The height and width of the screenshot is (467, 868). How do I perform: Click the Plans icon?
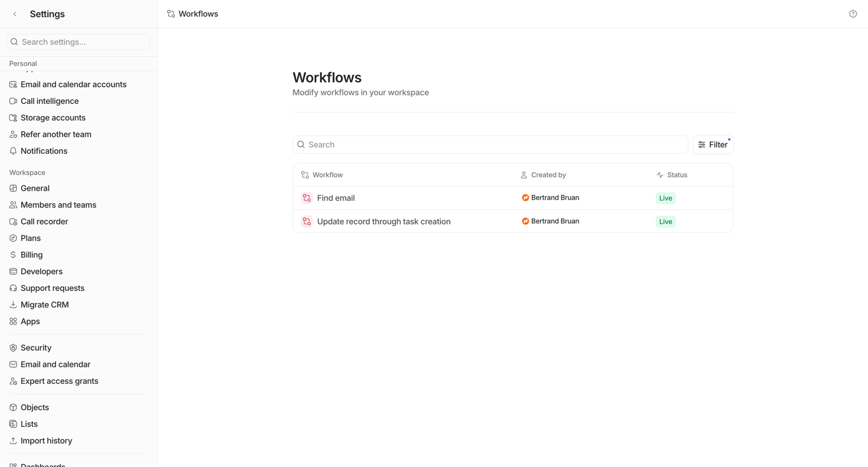(x=13, y=238)
